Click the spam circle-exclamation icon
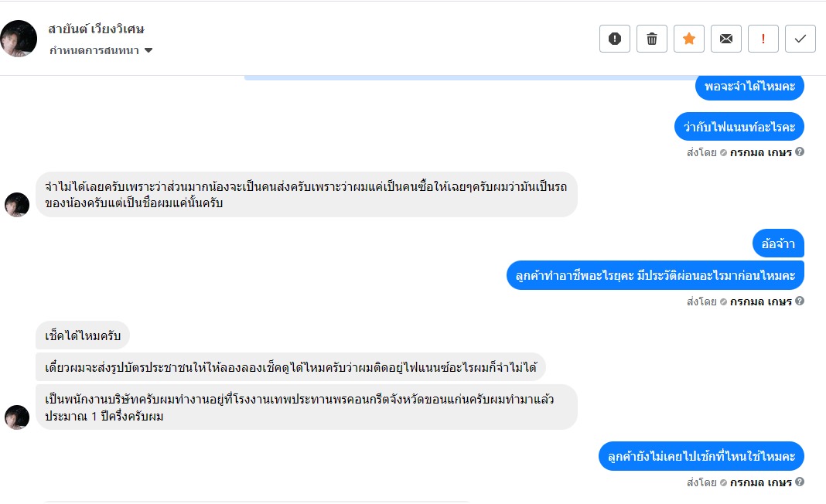Image resolution: width=826 pixels, height=504 pixels. coord(615,39)
